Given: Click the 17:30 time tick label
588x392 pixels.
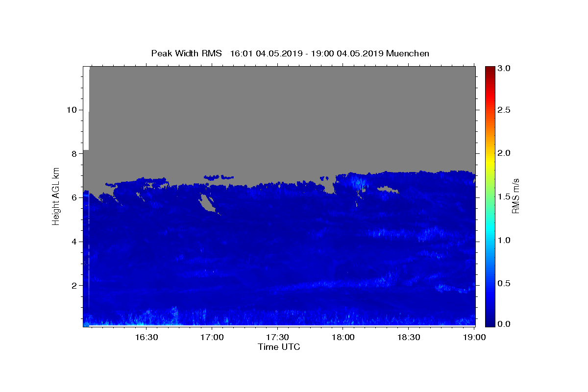Looking at the screenshot, I should (x=278, y=337).
